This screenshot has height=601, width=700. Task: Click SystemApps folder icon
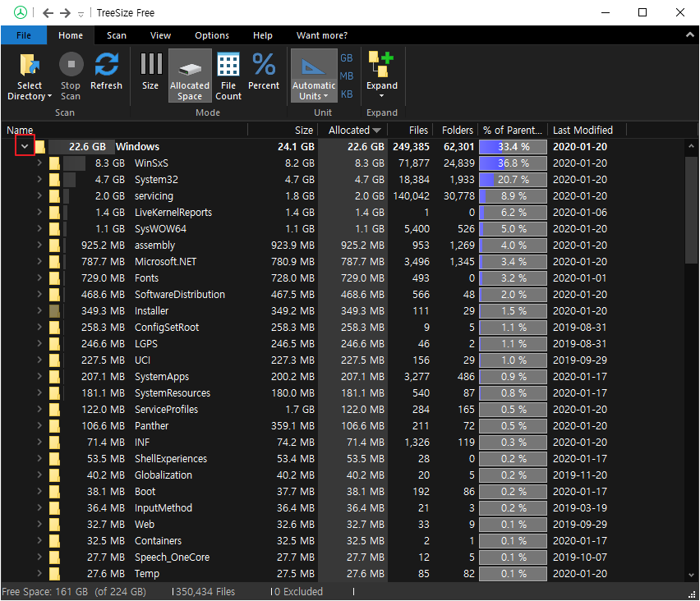tap(54, 377)
